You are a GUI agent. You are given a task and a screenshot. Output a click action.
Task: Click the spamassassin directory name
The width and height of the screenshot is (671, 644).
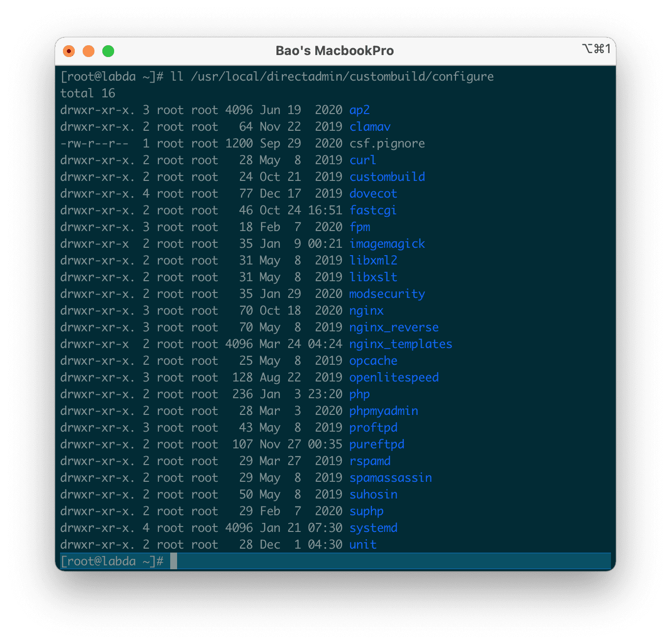tap(390, 477)
